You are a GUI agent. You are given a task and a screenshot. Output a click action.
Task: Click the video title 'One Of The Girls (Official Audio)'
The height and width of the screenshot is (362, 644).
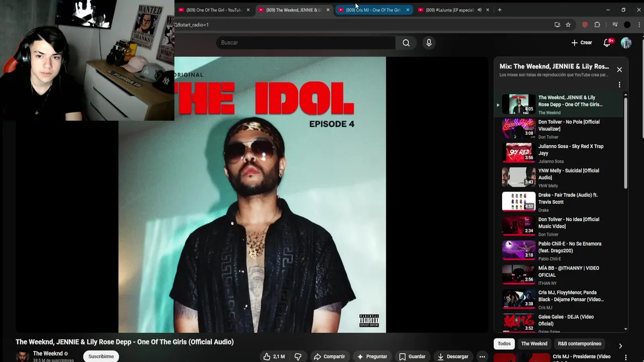click(124, 342)
